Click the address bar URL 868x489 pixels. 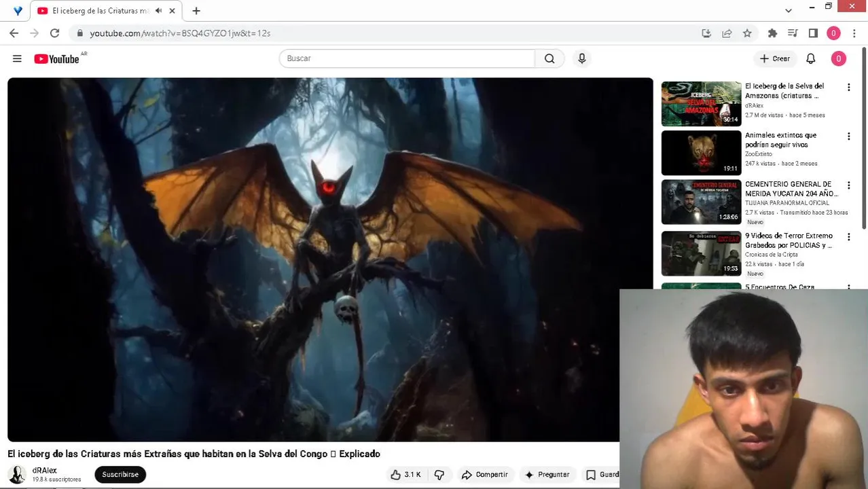(x=180, y=33)
